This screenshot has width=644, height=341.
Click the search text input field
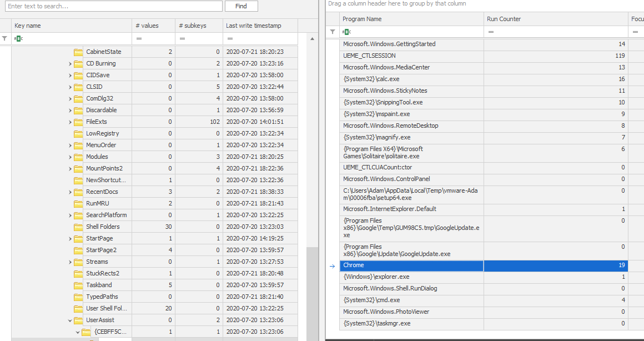coord(113,6)
